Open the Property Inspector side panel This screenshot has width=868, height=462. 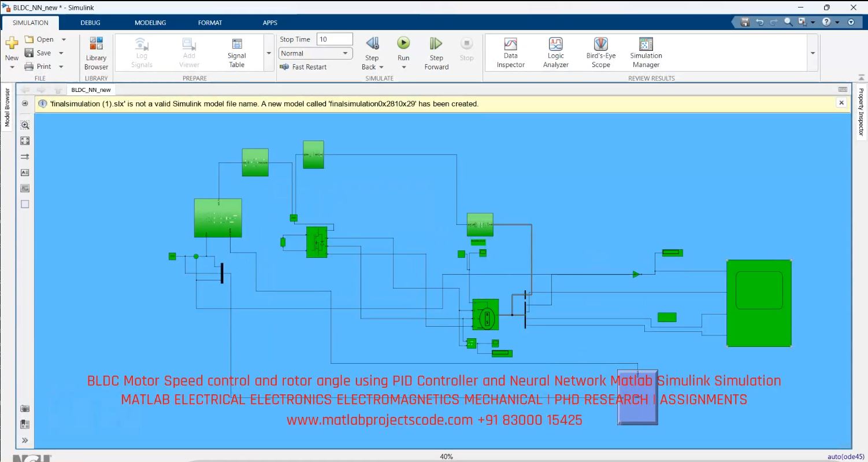pos(860,112)
